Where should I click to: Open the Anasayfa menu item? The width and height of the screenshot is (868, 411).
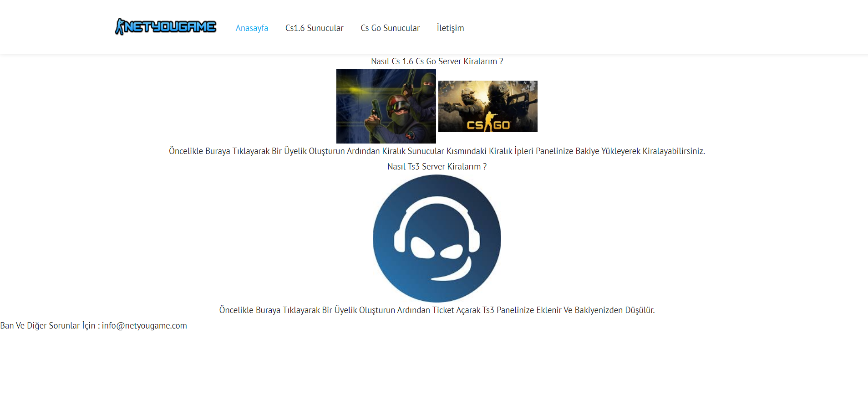[x=252, y=28]
